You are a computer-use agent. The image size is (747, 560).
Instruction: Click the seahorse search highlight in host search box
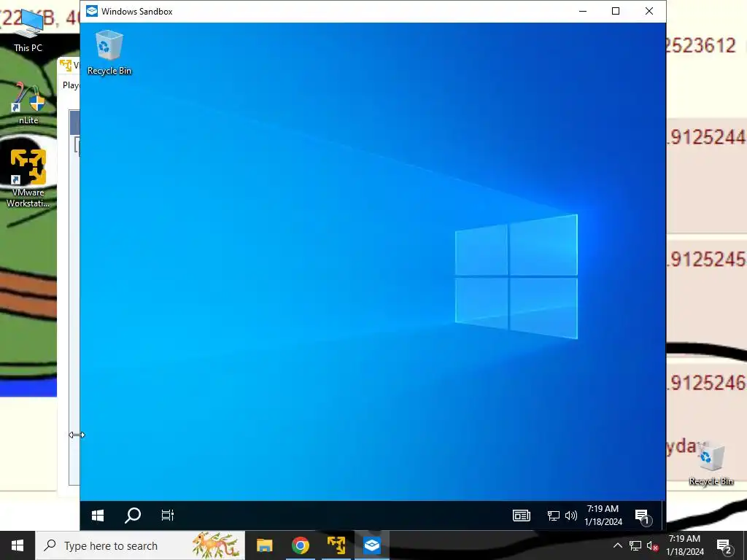tap(216, 545)
